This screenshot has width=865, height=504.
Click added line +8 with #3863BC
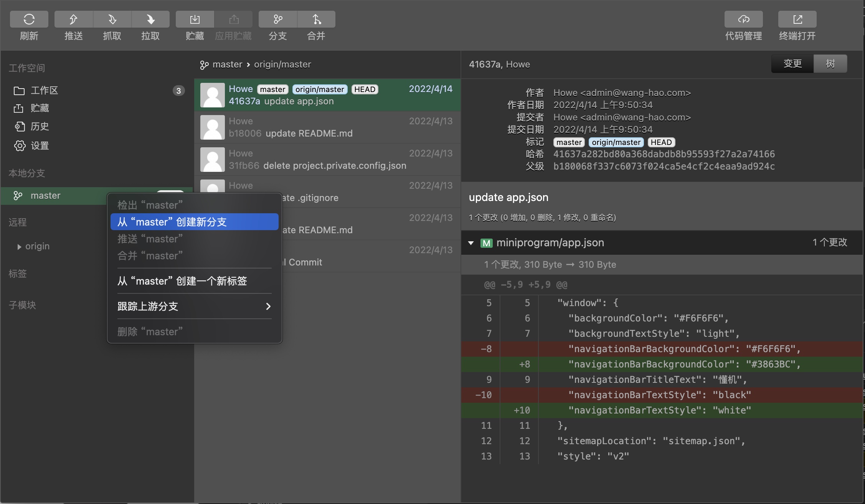tap(662, 364)
